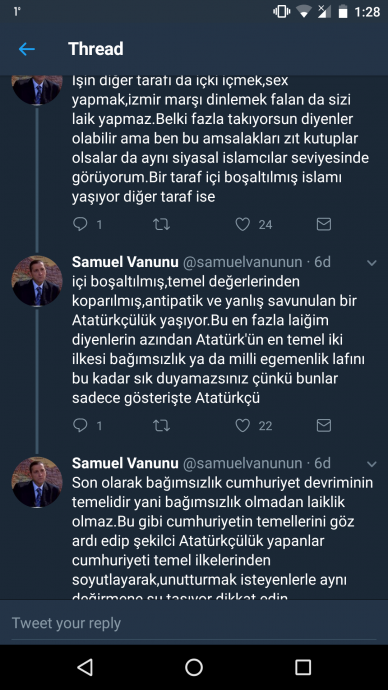Share by message the tweet with 24 likes
Image resolution: width=388 pixels, height=690 pixels.
[x=324, y=224]
